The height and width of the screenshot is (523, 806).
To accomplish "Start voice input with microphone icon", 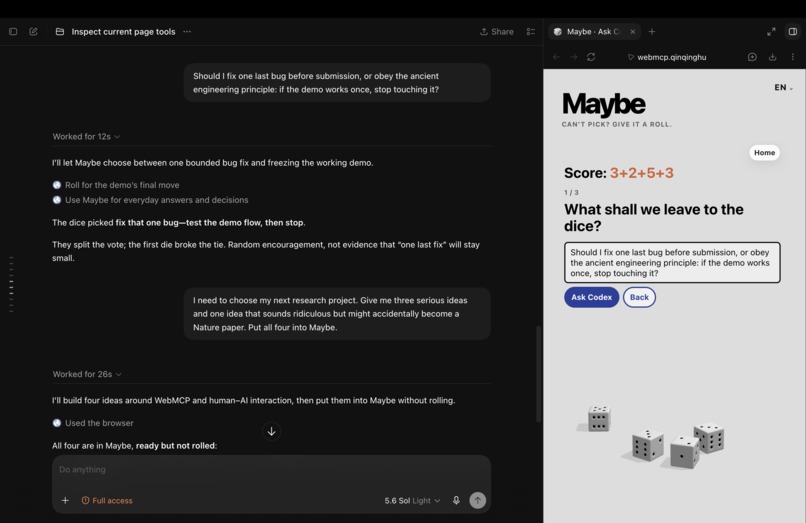I will tap(456, 500).
